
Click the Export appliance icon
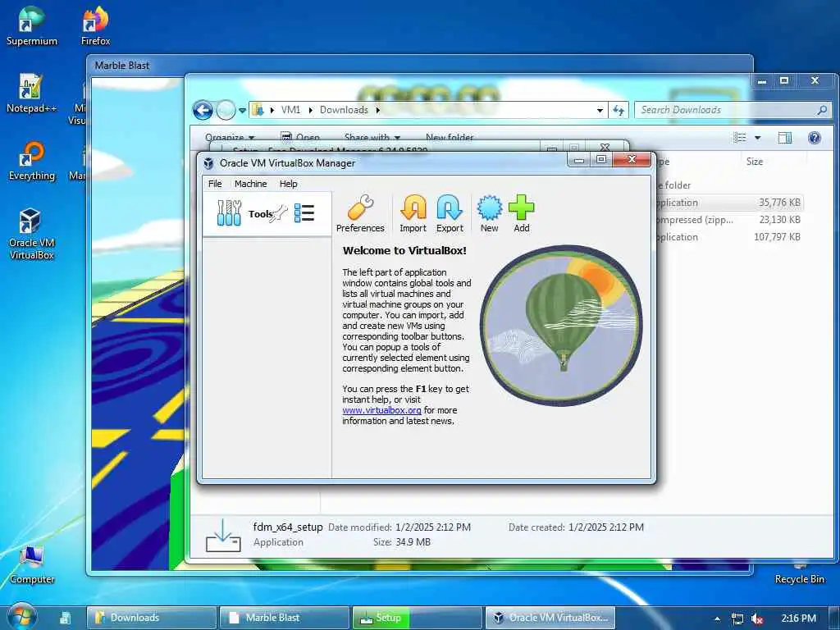point(450,213)
